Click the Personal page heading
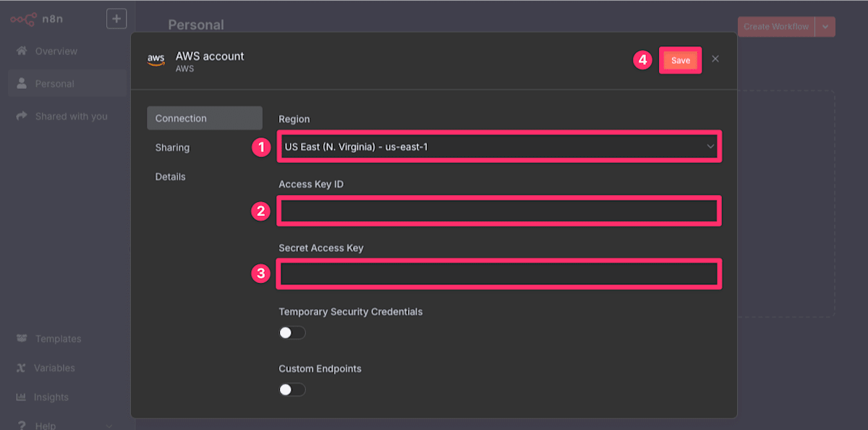The image size is (868, 430). pos(196,25)
